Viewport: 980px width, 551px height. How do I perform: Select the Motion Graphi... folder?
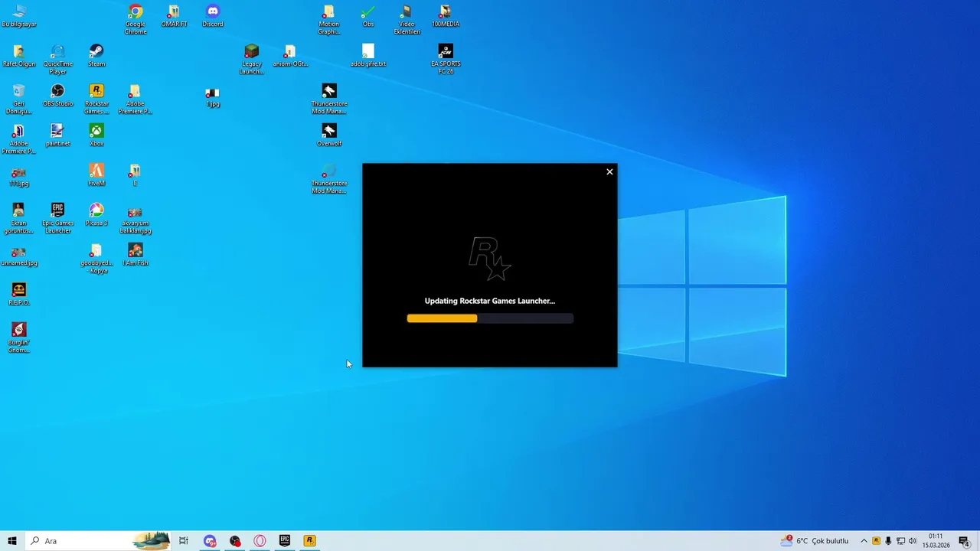[329, 19]
